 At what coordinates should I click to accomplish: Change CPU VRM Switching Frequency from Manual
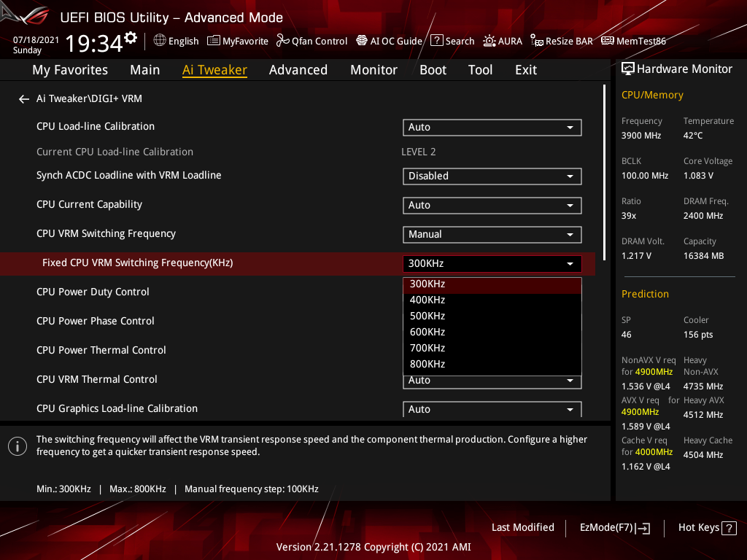[x=492, y=234]
